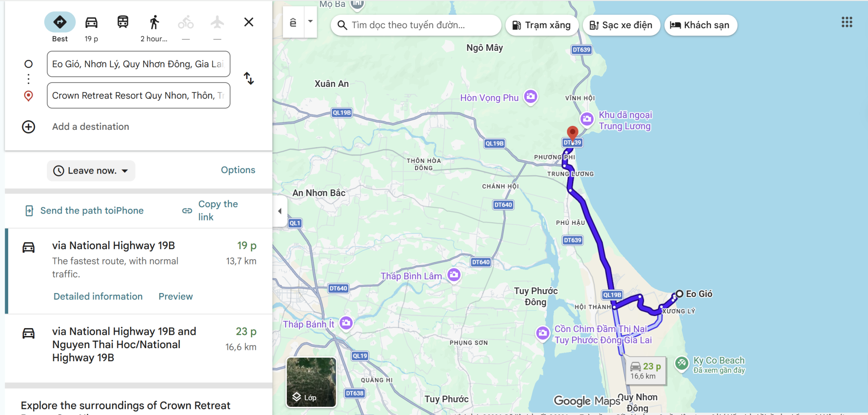Click the Hòn Vọng Phu label

point(489,98)
